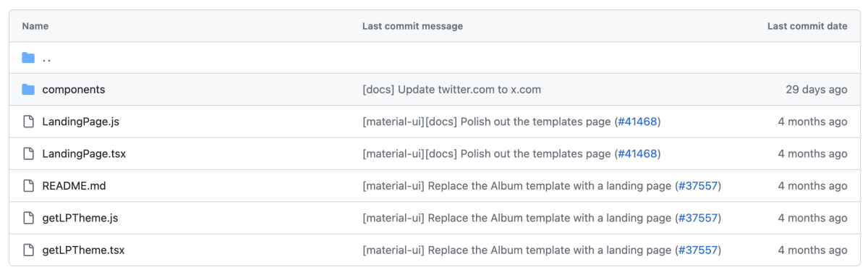Click the file icon beside getLPTheme.tsx
This screenshot has height=275, width=868.
(x=28, y=250)
